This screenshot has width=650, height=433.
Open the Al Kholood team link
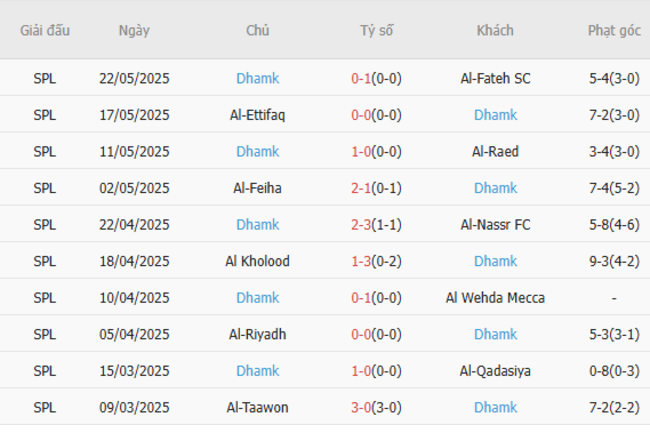258,261
